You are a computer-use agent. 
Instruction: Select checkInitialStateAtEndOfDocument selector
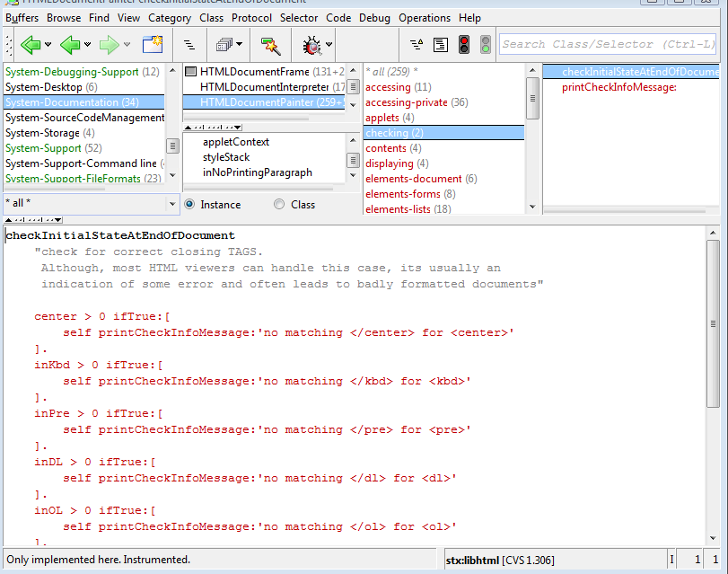point(631,72)
